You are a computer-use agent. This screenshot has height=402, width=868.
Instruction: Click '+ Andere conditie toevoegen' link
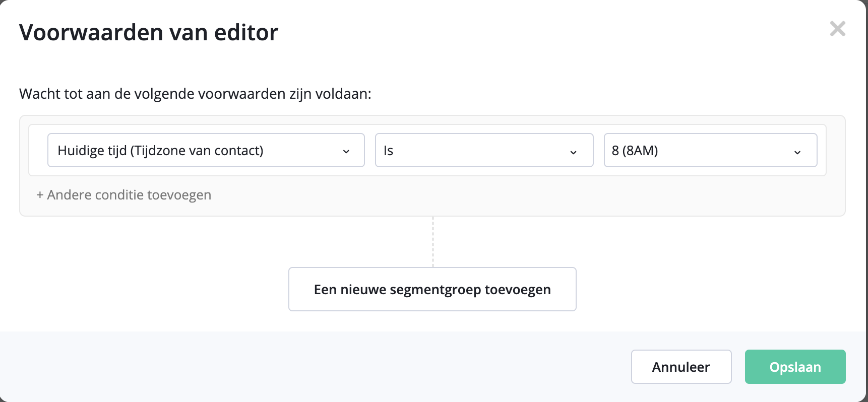point(123,195)
